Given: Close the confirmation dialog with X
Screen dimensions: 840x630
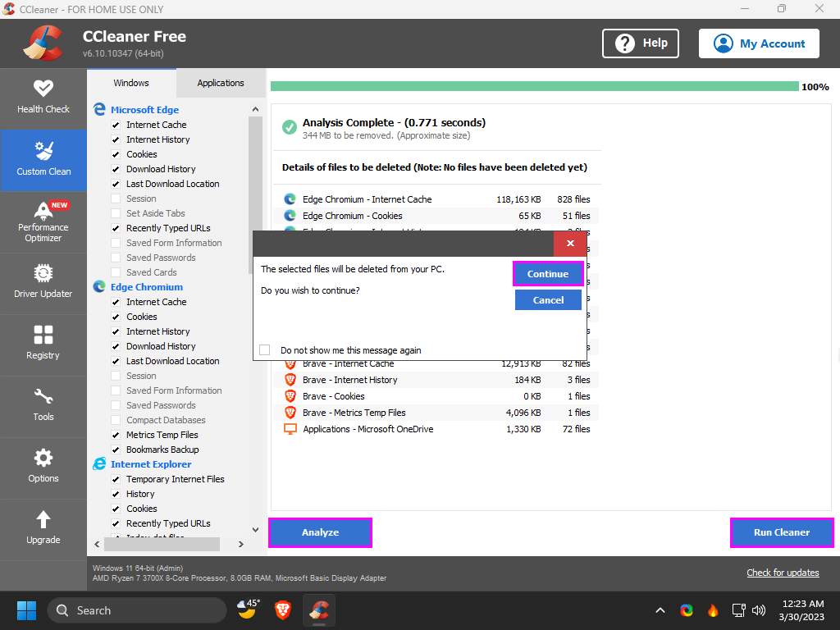Looking at the screenshot, I should [570, 243].
